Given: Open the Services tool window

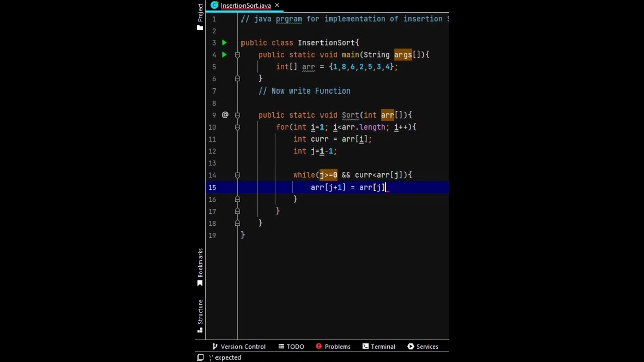Looking at the screenshot, I should 423,346.
